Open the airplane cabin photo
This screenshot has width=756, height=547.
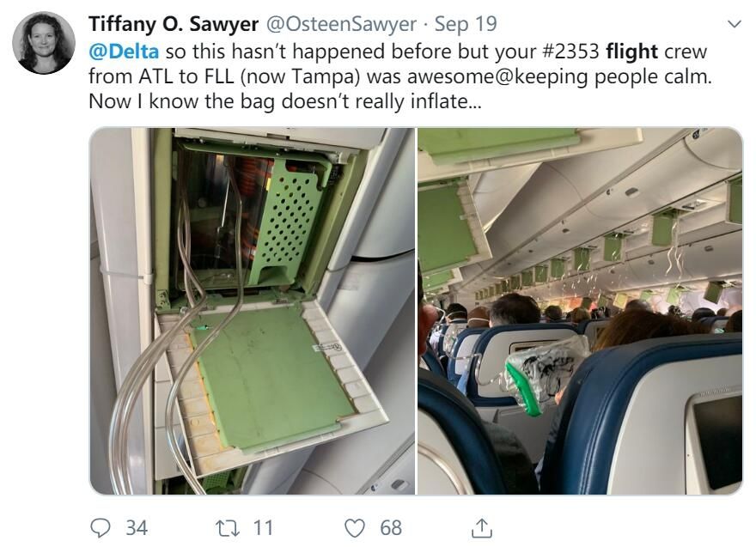(580, 311)
